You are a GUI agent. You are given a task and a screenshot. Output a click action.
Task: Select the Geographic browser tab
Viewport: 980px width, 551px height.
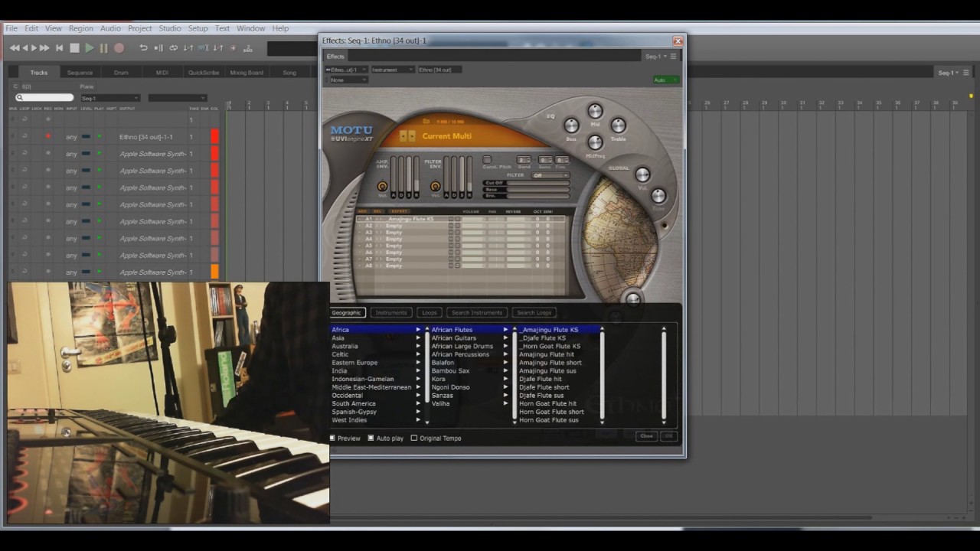tap(346, 312)
